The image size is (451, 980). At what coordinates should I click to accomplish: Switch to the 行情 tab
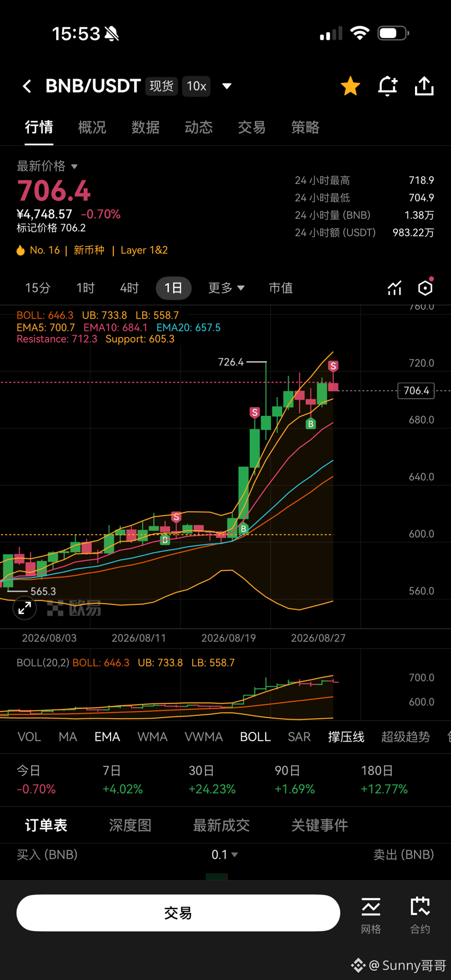39,127
